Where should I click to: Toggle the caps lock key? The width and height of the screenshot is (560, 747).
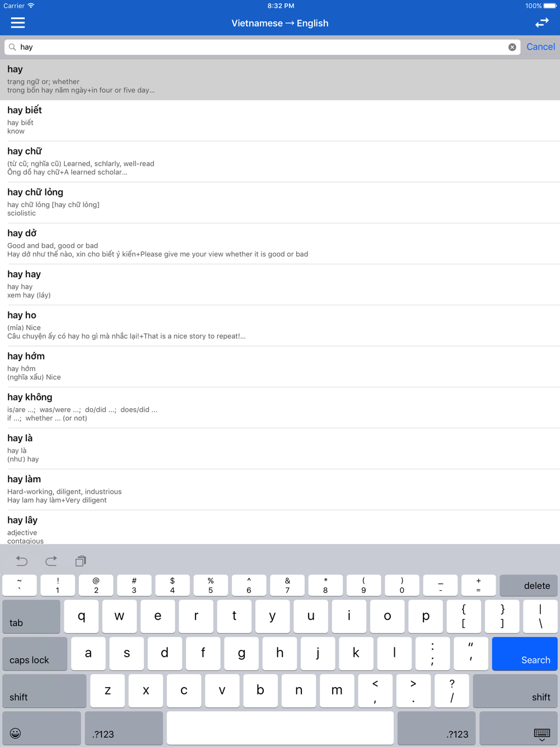[35, 653]
